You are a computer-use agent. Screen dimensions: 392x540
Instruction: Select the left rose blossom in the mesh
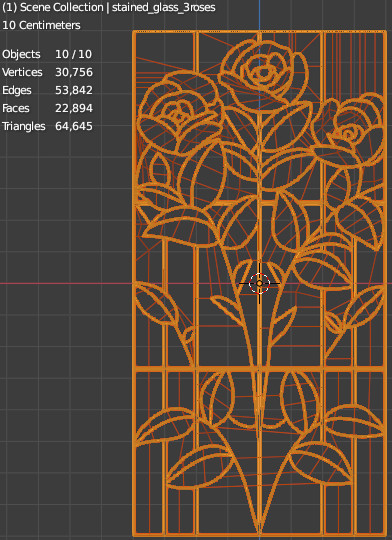(179, 114)
